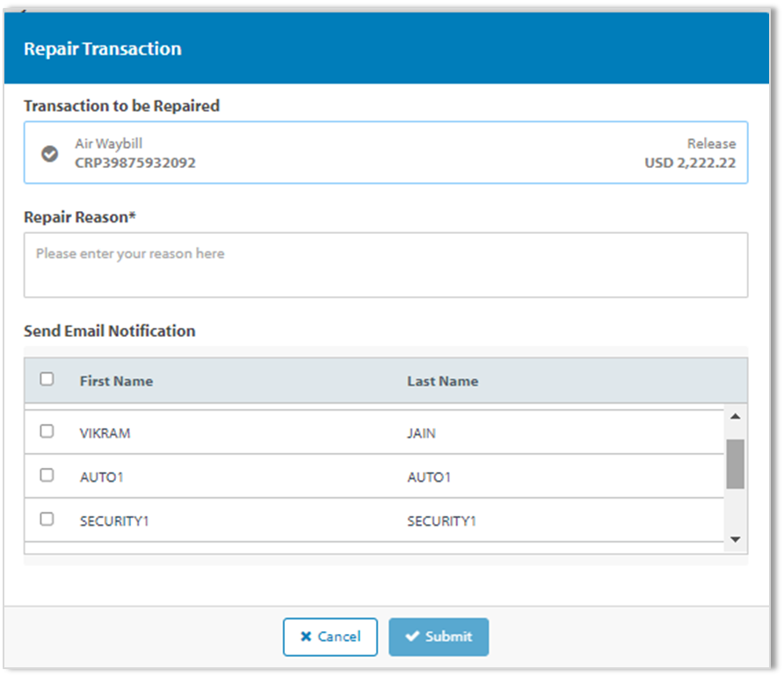The width and height of the screenshot is (784, 677).
Task: Click the scroll down arrow of recipients list
Action: 736,540
